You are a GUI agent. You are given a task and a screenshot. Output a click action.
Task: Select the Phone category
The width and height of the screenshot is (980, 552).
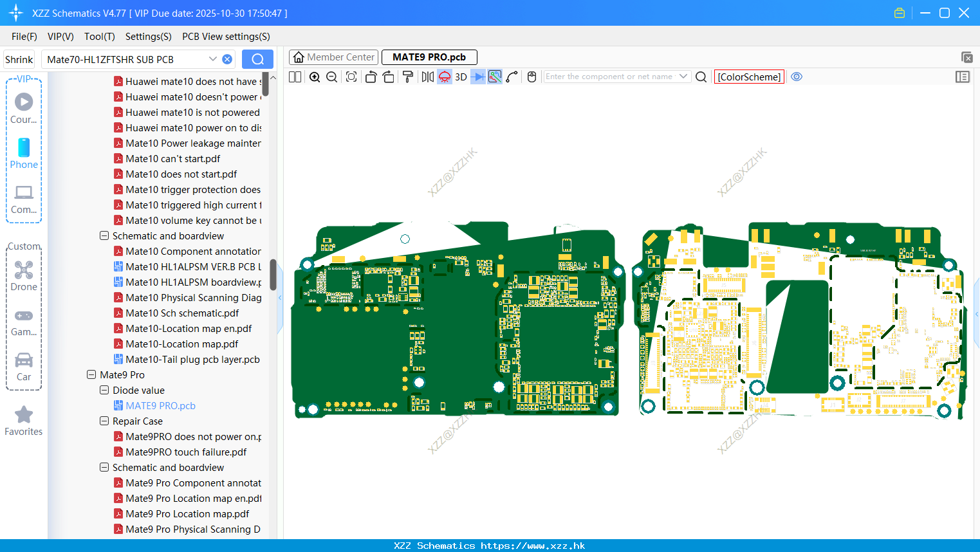pyautogui.click(x=24, y=153)
